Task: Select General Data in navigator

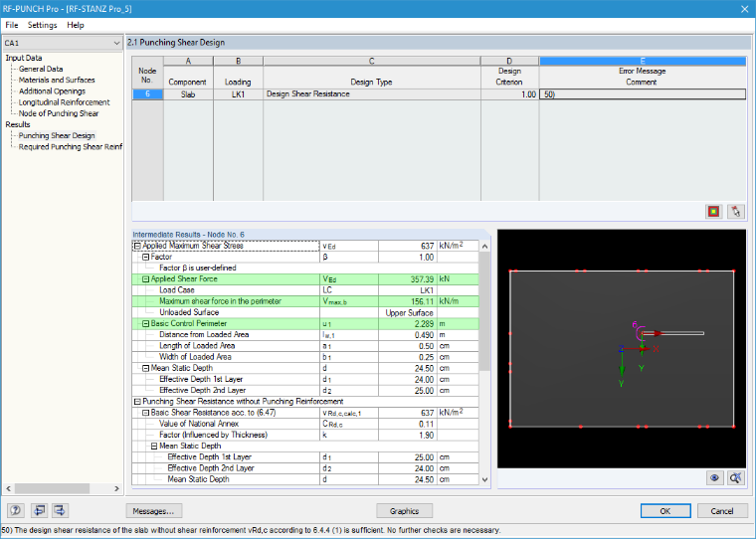Action: pos(41,69)
